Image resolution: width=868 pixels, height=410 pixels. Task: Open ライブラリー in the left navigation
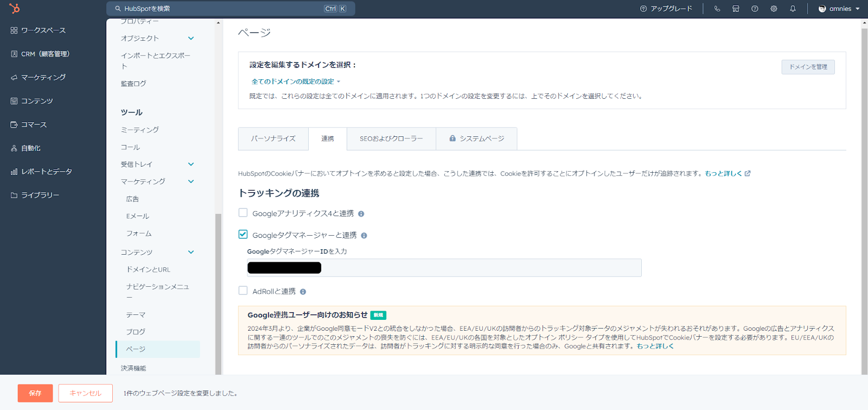[x=35, y=195]
